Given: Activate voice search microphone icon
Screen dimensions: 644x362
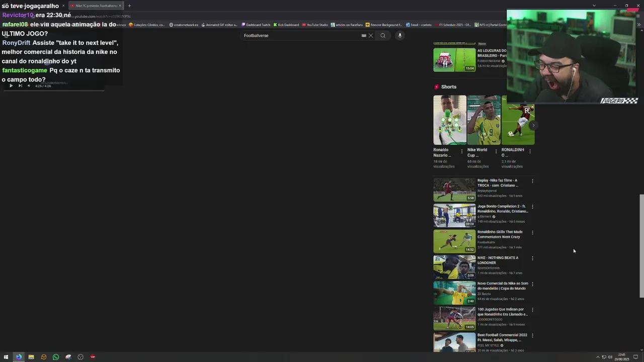Looking at the screenshot, I should click(400, 36).
